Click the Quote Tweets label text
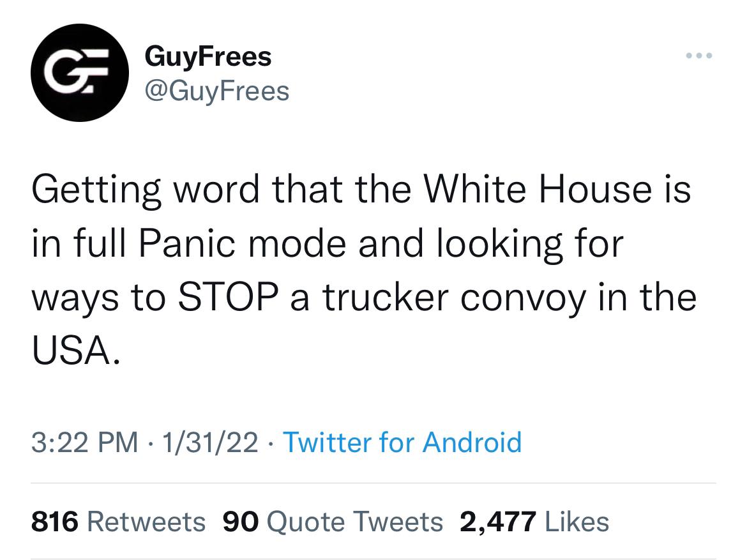747x560 pixels. (354, 521)
